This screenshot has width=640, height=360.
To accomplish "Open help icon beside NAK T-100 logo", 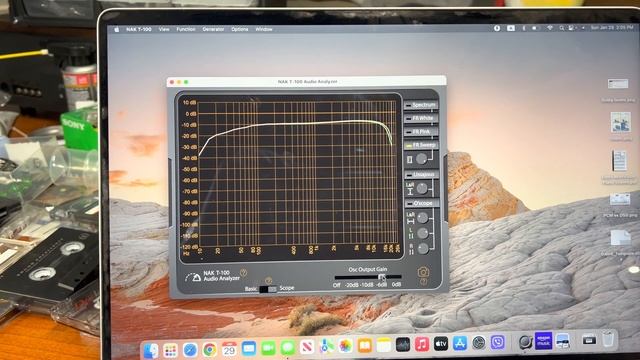I will [x=244, y=273].
